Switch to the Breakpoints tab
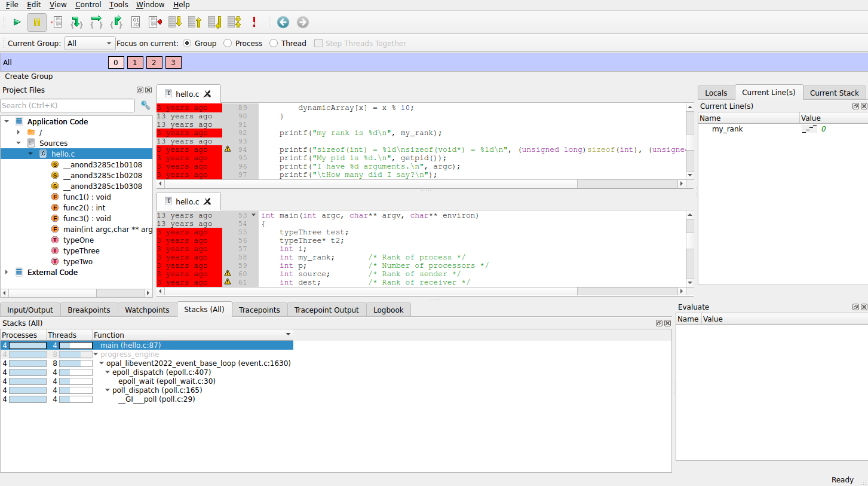The width and height of the screenshot is (868, 486). coord(88,310)
